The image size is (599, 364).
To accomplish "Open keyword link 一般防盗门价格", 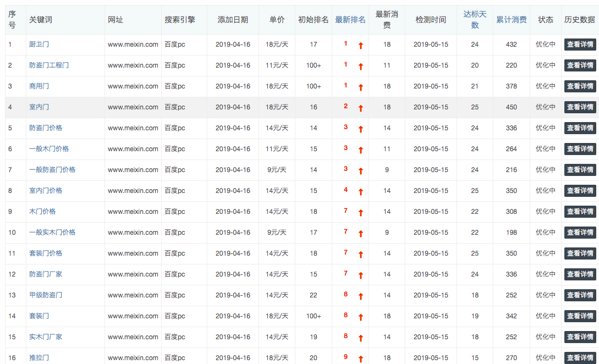I will click(52, 169).
